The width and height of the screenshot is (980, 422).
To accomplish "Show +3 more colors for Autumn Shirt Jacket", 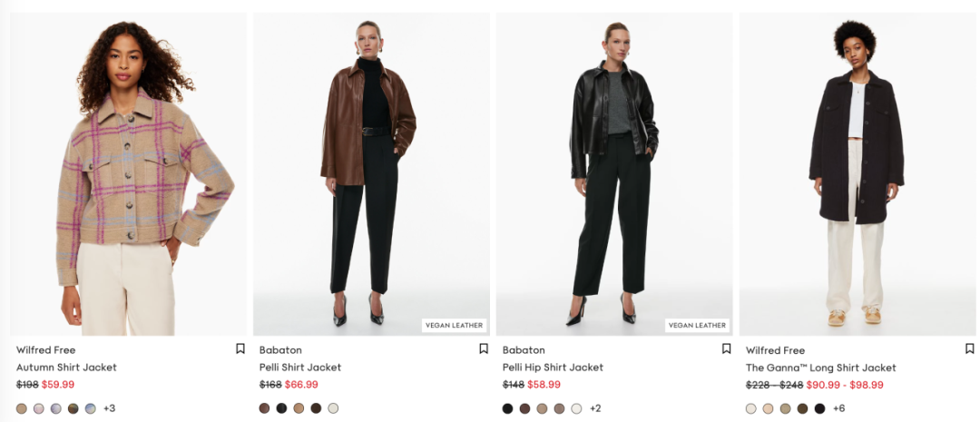I will 110,408.
